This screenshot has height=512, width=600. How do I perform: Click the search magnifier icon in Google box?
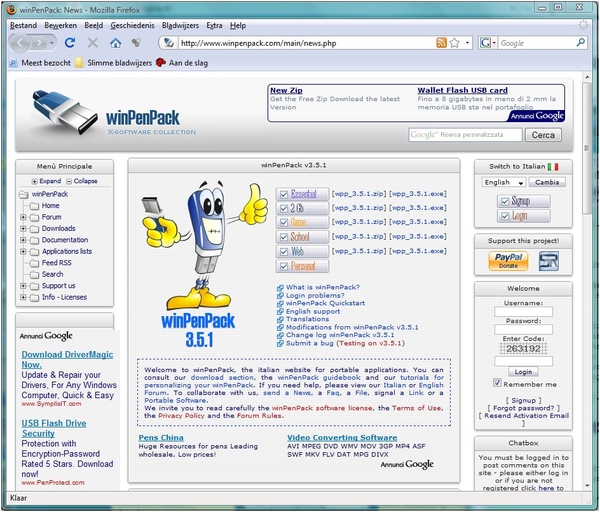[x=580, y=42]
